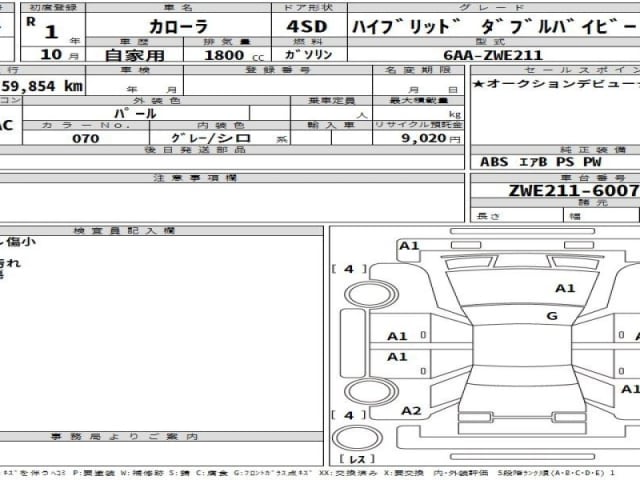Select the exterior color value パール
The image size is (640, 480).
[x=135, y=113]
